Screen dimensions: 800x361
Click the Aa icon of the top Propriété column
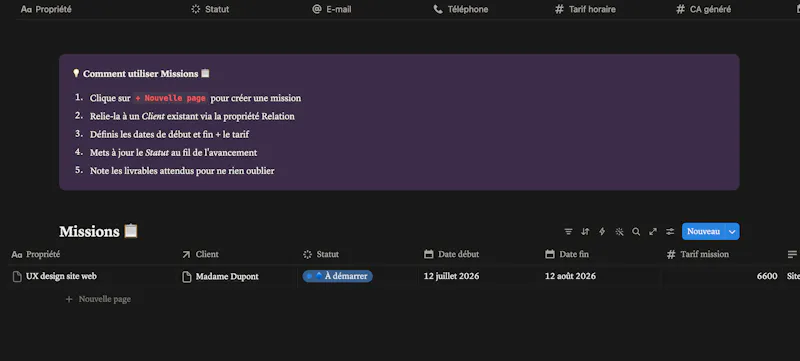pyautogui.click(x=27, y=9)
